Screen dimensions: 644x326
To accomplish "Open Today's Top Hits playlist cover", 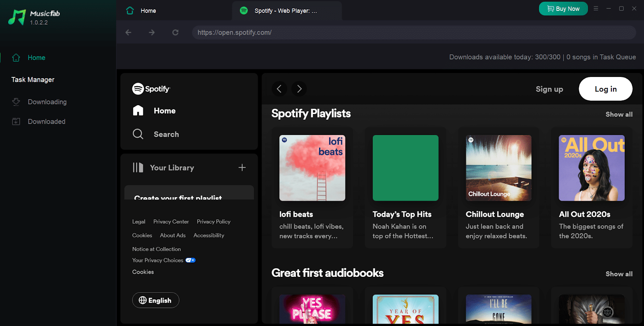I will 406,168.
